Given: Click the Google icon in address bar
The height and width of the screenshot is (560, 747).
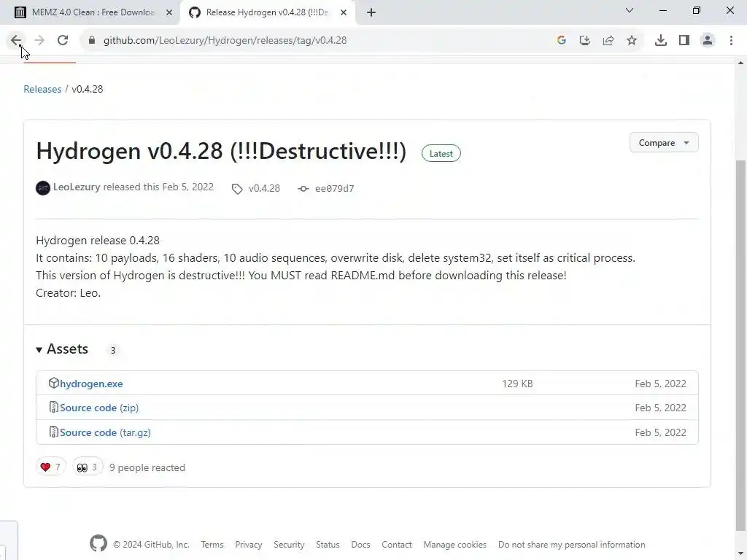Looking at the screenshot, I should 562,41.
